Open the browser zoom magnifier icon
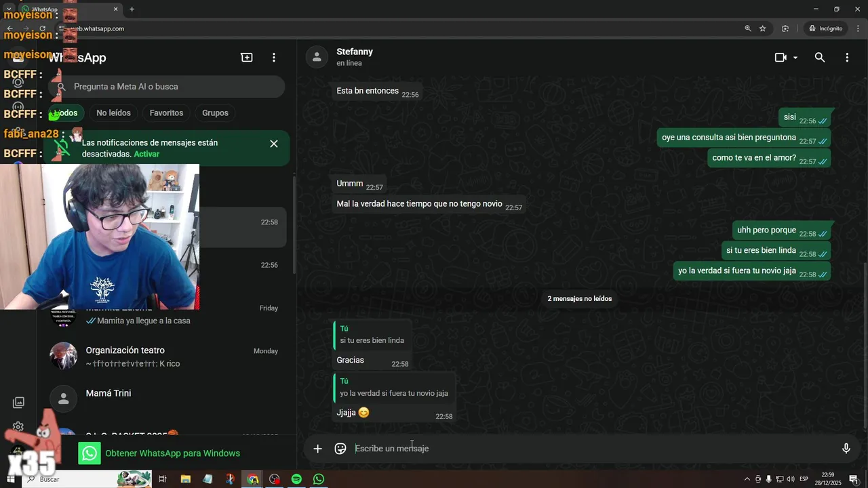This screenshot has height=488, width=868. (748, 28)
